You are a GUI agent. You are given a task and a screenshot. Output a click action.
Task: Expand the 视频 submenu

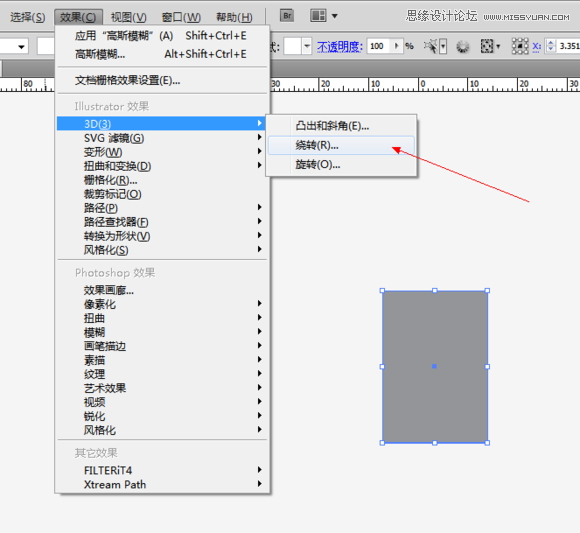coord(162,402)
